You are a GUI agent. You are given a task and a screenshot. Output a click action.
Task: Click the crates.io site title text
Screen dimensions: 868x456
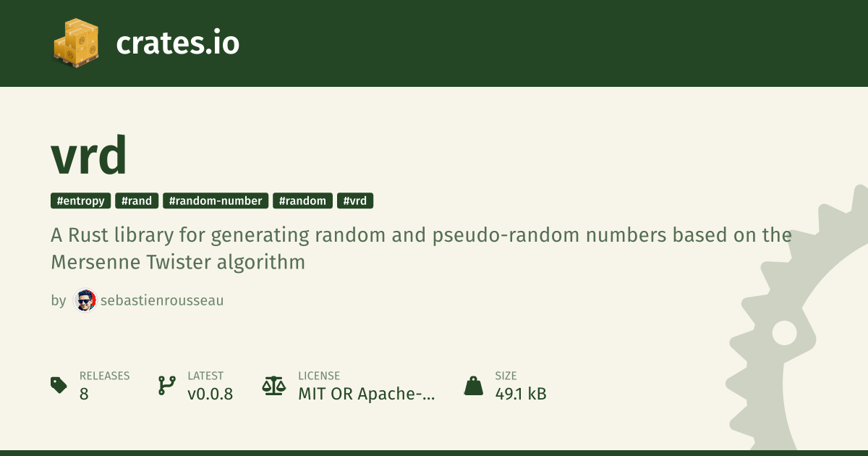click(177, 43)
